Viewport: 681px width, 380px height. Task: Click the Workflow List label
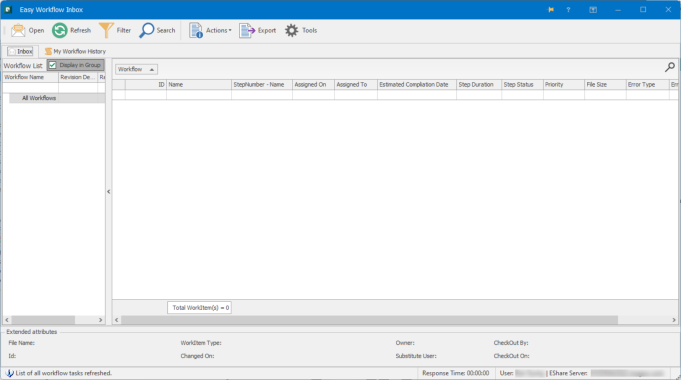pyautogui.click(x=23, y=66)
